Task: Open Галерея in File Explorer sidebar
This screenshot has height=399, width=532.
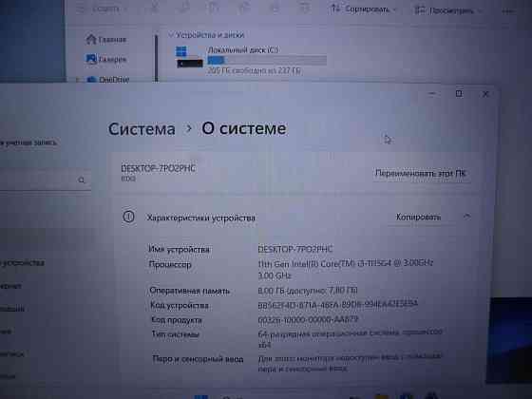Action: (105, 59)
